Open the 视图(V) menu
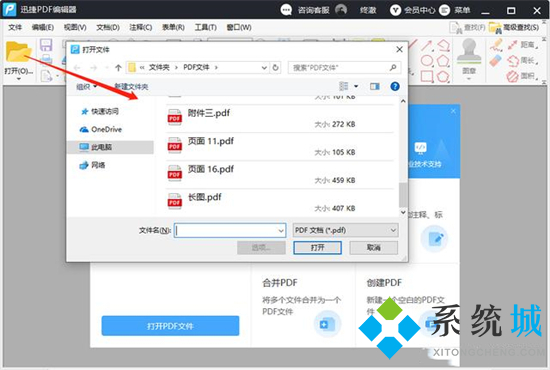 75,27
